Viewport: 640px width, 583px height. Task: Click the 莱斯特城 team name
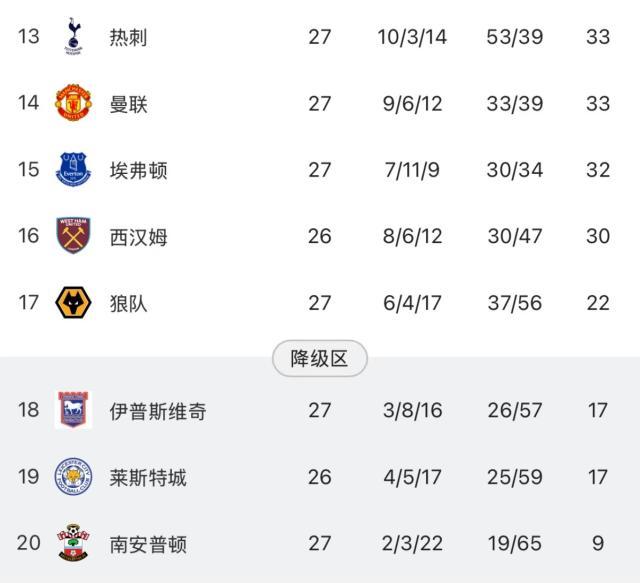click(148, 477)
